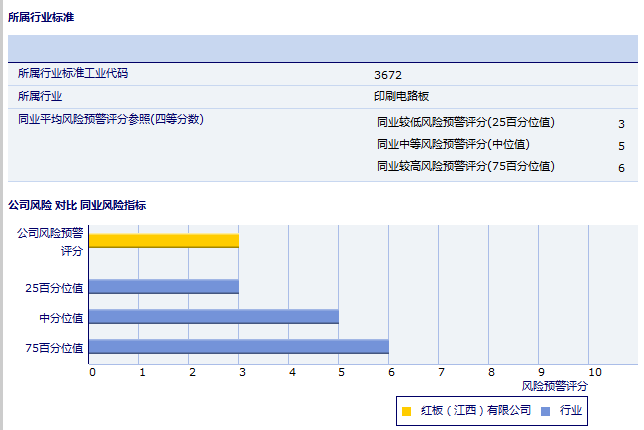Click the yellow 公司风险预警评分 bar
Image resolution: width=644 pixels, height=430 pixels.
164,240
